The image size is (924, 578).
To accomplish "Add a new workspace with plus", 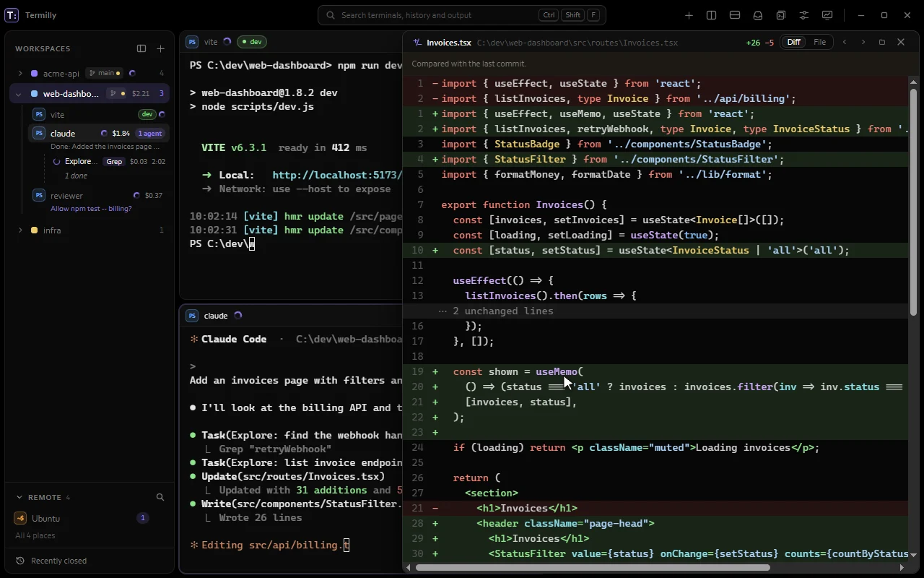I will click(x=161, y=48).
